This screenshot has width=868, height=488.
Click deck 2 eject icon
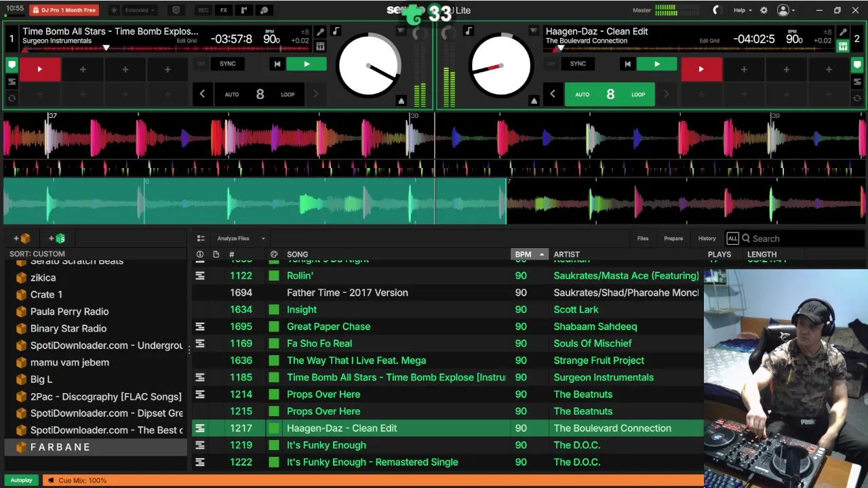click(x=534, y=101)
